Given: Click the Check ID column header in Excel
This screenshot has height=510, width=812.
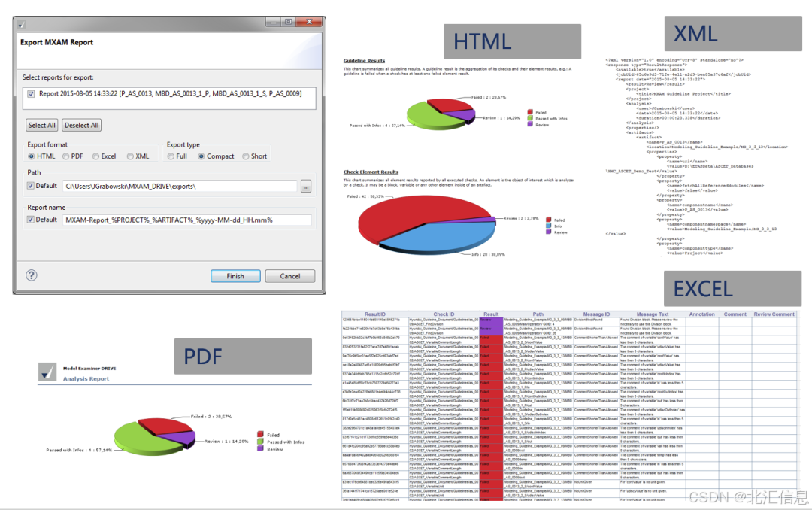Looking at the screenshot, I should (444, 314).
